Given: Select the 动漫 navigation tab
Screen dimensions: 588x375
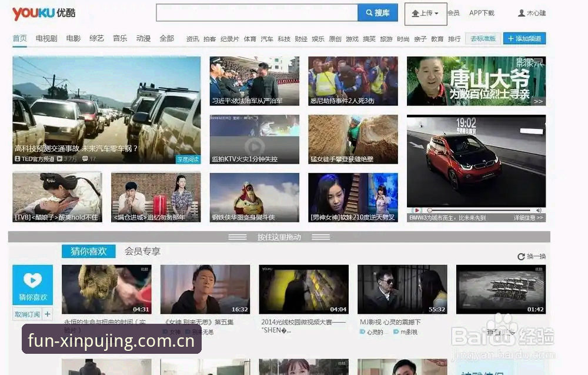Looking at the screenshot, I should (143, 38).
